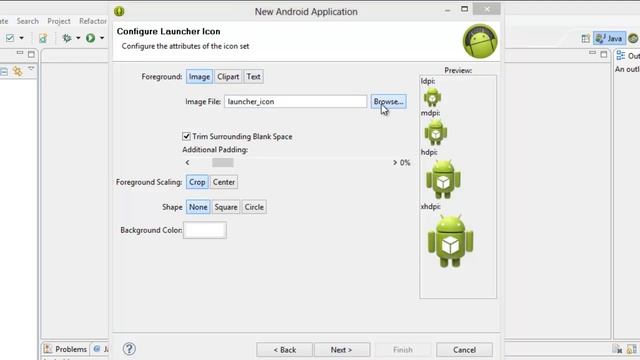Viewport: 640px width, 360px height.
Task: Click the help question mark icon
Action: coord(129,349)
